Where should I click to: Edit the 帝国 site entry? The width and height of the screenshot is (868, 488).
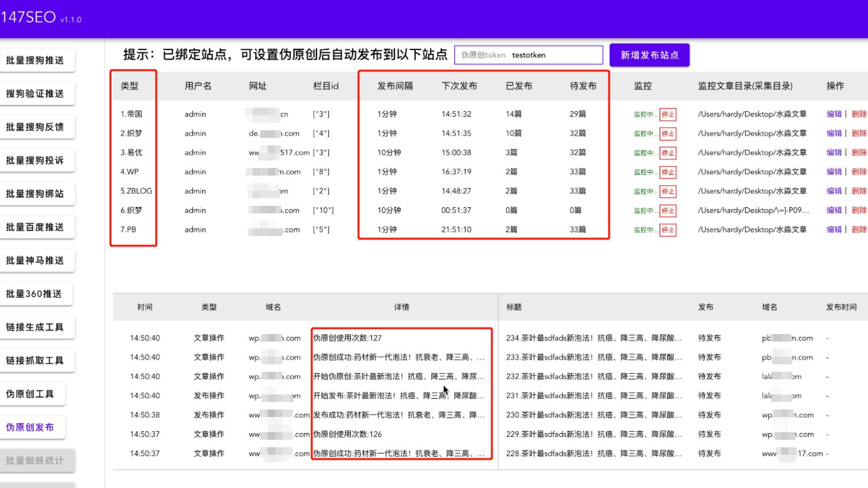(834, 114)
